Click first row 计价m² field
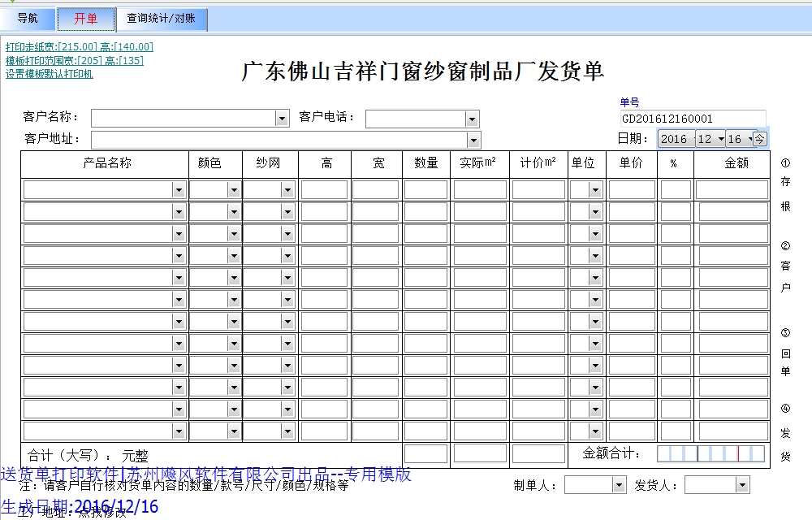Image resolution: width=812 pixels, height=520 pixels. click(538, 190)
